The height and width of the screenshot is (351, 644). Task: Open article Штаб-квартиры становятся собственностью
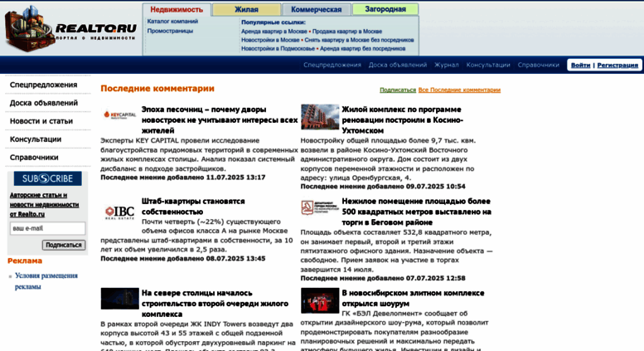click(193, 207)
